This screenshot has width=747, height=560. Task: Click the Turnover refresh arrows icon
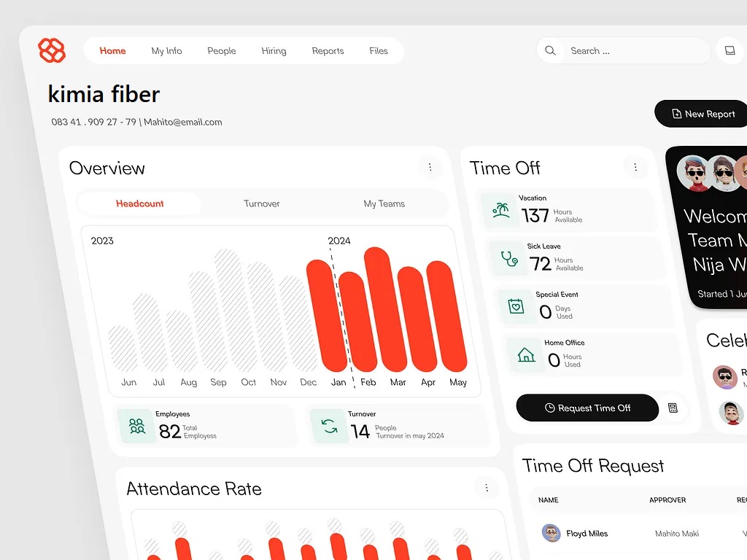[x=330, y=427]
